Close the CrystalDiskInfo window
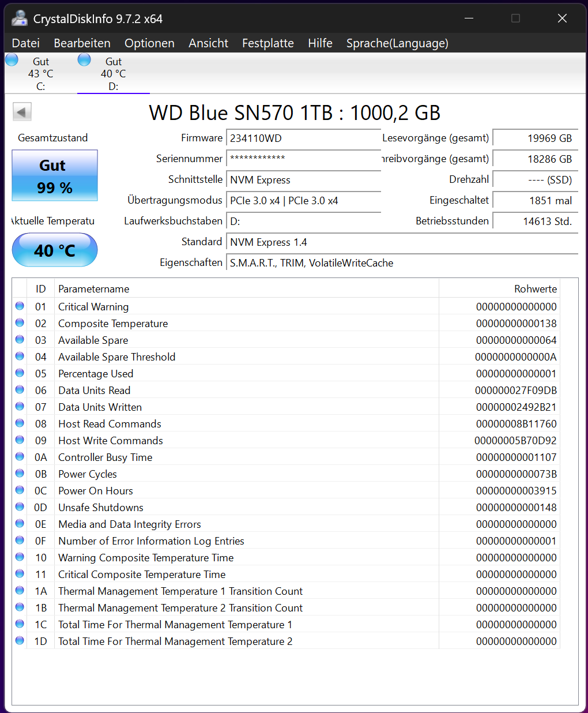588x713 pixels. [x=562, y=18]
